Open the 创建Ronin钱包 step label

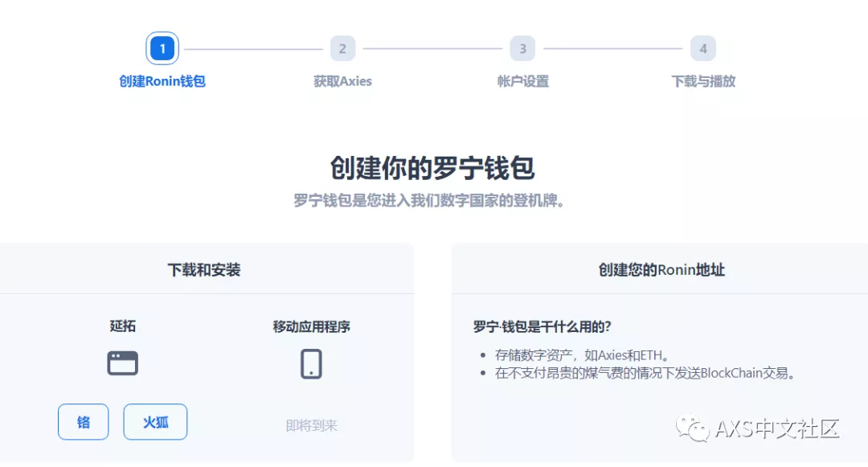tap(162, 81)
